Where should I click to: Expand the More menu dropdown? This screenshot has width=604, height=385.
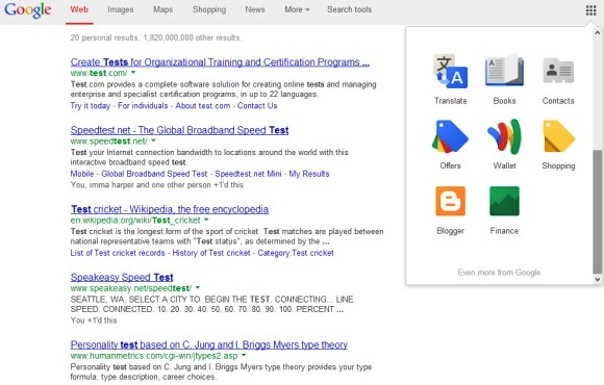(297, 10)
